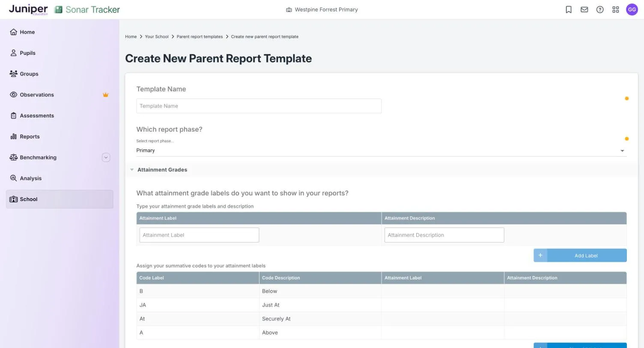Open the GG user avatar menu
Image resolution: width=644 pixels, height=348 pixels.
coord(632,9)
